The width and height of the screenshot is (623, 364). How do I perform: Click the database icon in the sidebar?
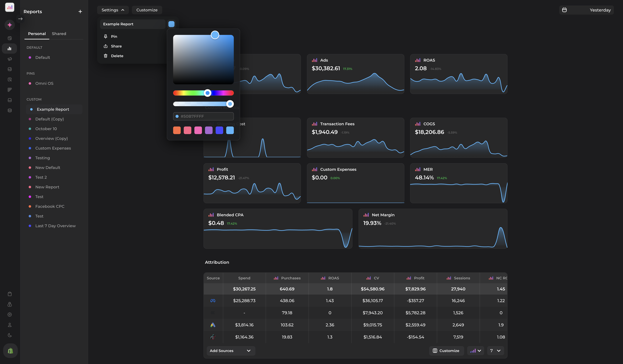click(10, 110)
